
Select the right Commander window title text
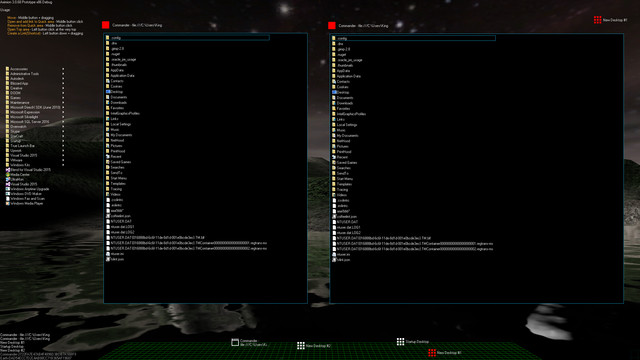pos(363,26)
